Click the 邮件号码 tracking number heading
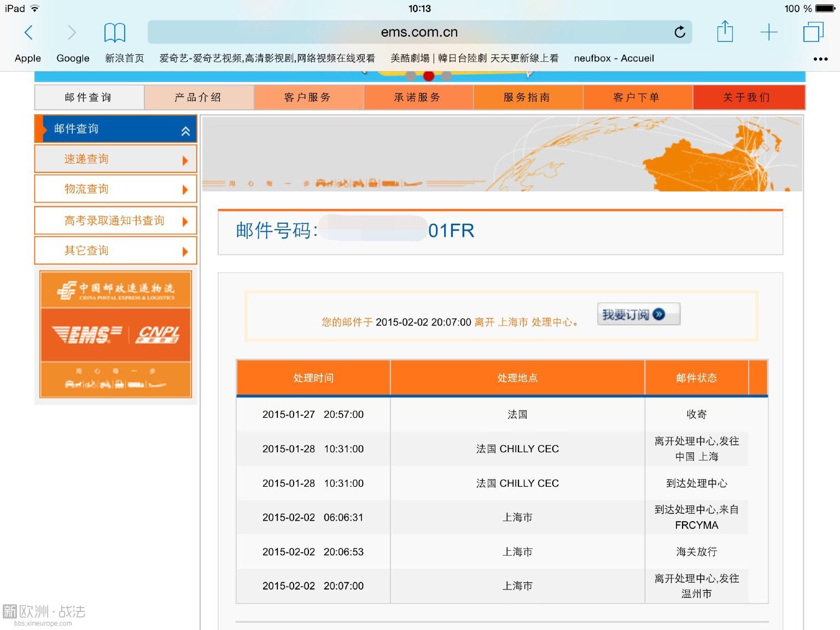 point(355,230)
